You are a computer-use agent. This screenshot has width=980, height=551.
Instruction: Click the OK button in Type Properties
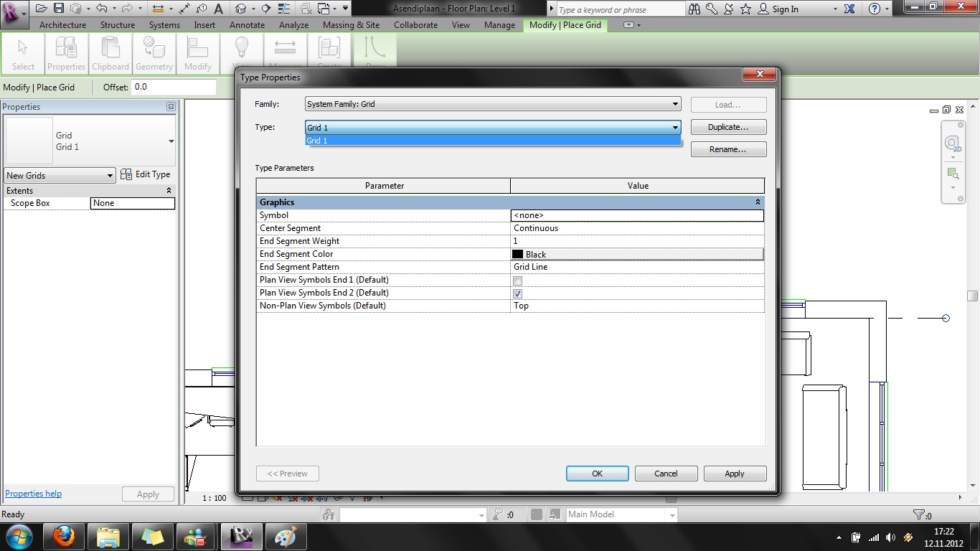(597, 474)
